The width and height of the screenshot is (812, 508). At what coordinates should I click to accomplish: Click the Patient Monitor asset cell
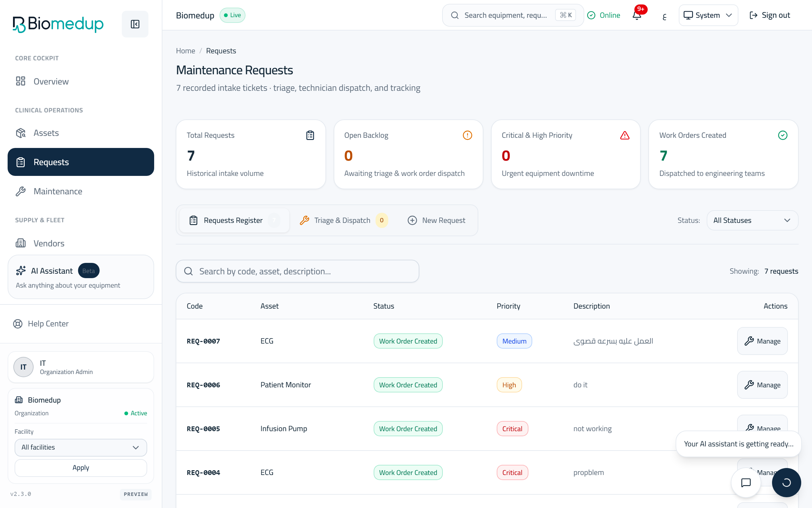pos(286,385)
